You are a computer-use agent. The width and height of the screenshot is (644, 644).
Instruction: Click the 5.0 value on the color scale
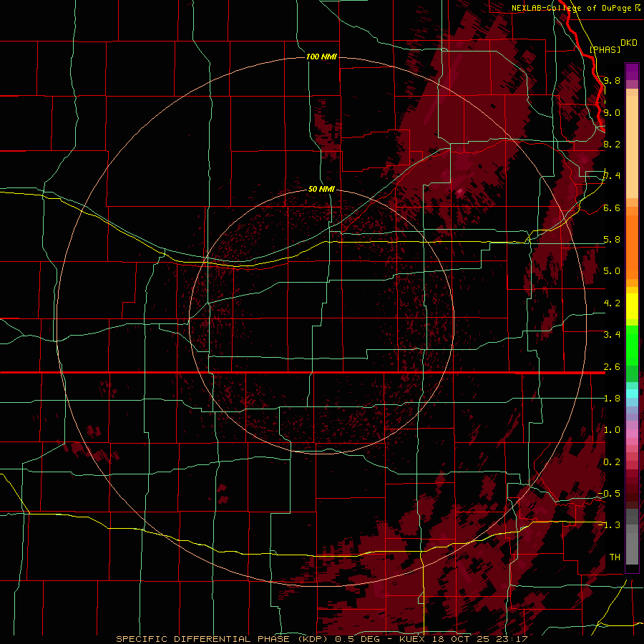pos(612,271)
